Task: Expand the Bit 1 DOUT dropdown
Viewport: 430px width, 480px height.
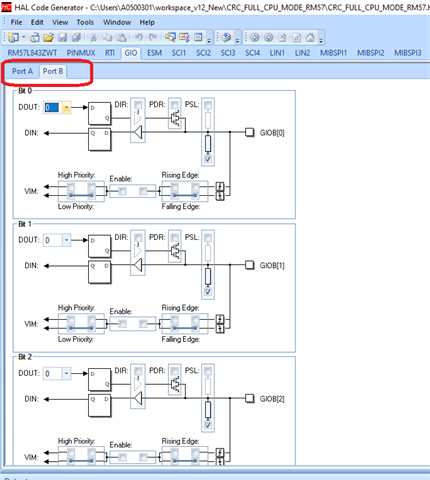Action: [x=66, y=240]
